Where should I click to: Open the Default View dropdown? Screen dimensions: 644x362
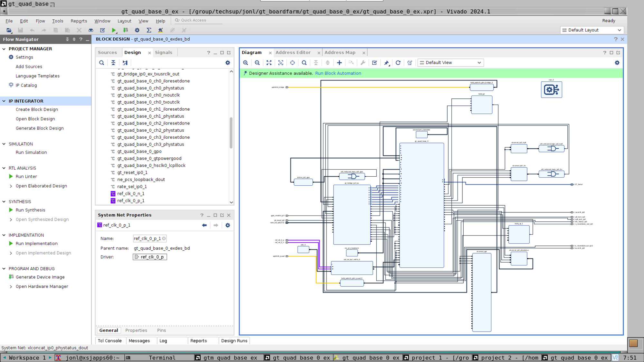(450, 63)
